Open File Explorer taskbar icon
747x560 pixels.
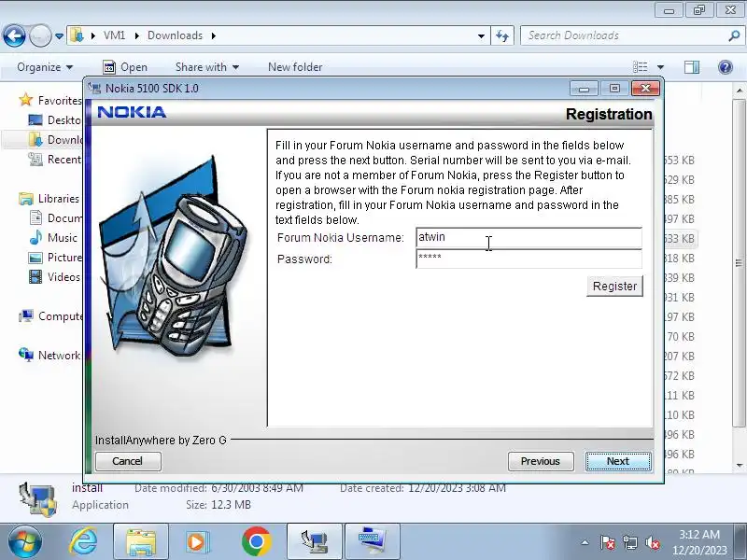point(141,541)
